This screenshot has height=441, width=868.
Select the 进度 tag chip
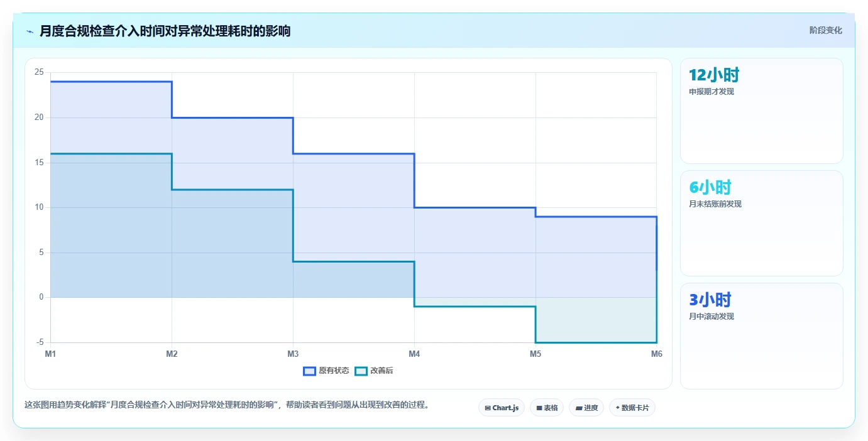click(x=586, y=408)
